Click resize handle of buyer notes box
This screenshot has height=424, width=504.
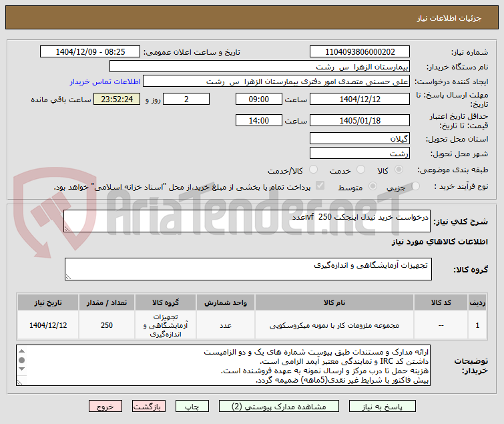coord(20,382)
